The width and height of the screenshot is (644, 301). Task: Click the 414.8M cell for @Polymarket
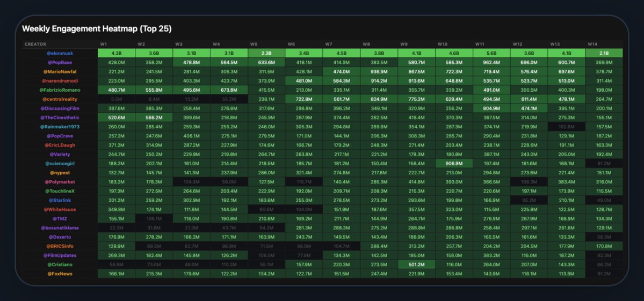tap(416, 182)
